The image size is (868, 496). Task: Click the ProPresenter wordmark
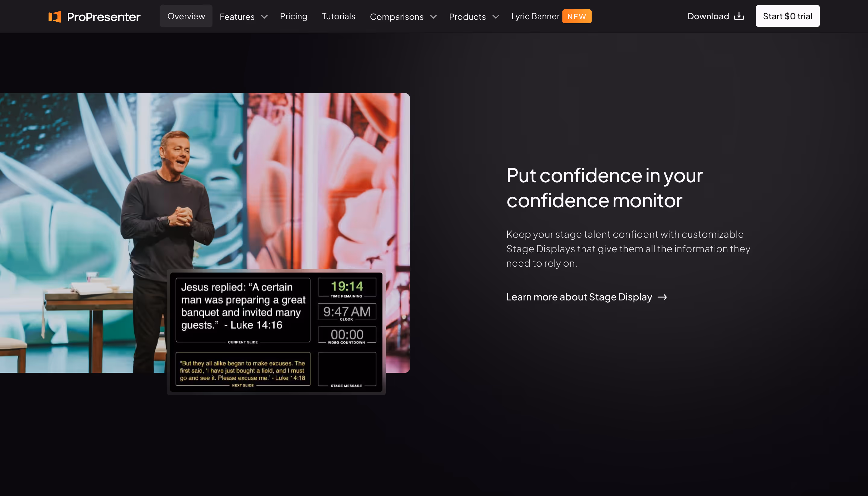pyautogui.click(x=104, y=17)
